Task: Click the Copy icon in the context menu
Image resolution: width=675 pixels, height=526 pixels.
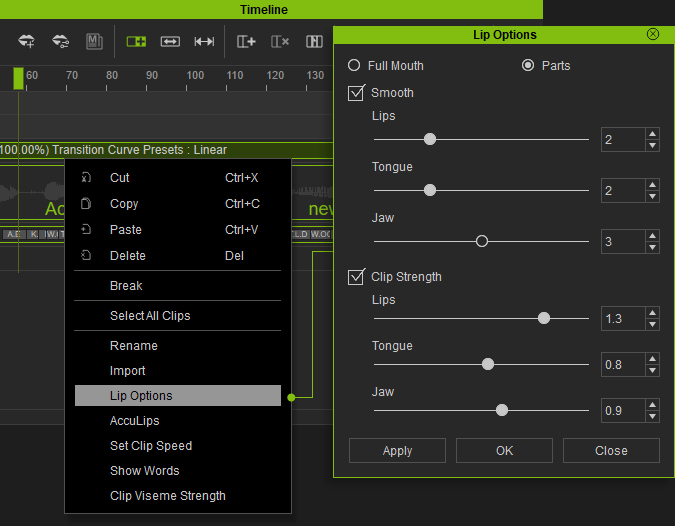Action: coord(87,204)
